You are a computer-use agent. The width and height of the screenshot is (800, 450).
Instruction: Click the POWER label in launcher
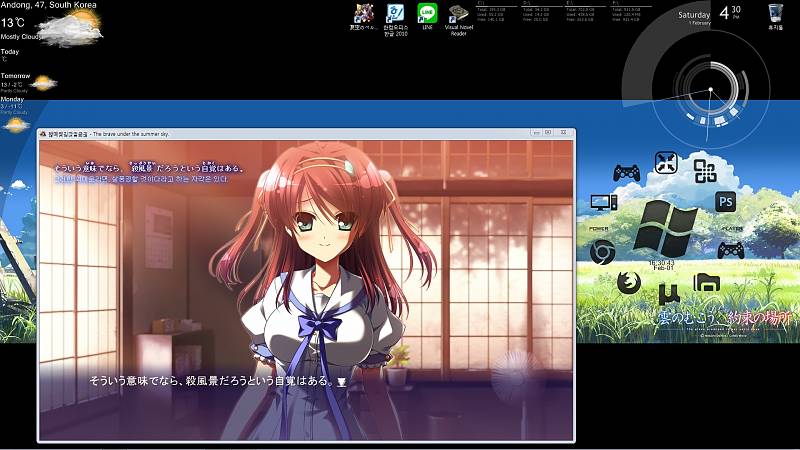tap(600, 229)
